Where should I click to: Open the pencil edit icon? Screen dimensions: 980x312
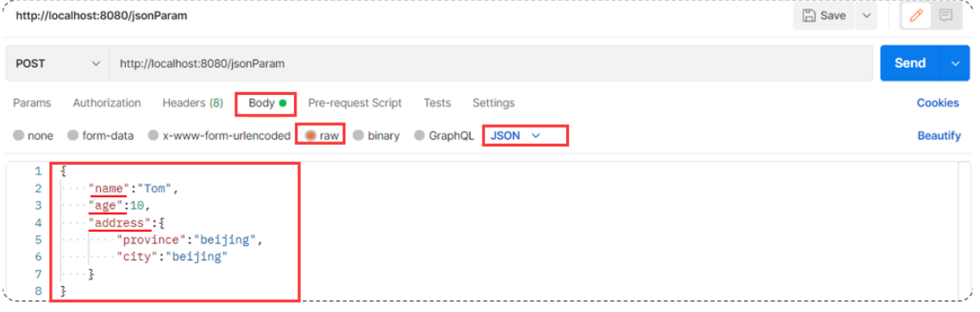coord(916,16)
